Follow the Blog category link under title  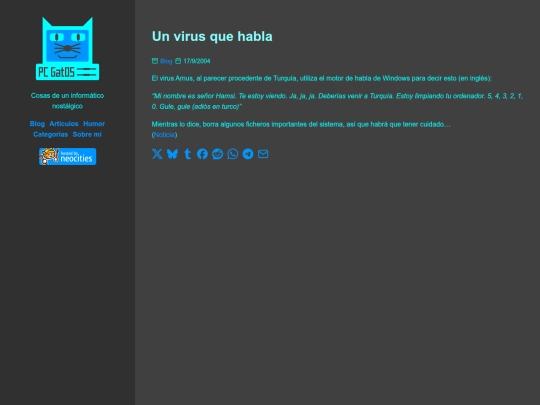(x=166, y=61)
